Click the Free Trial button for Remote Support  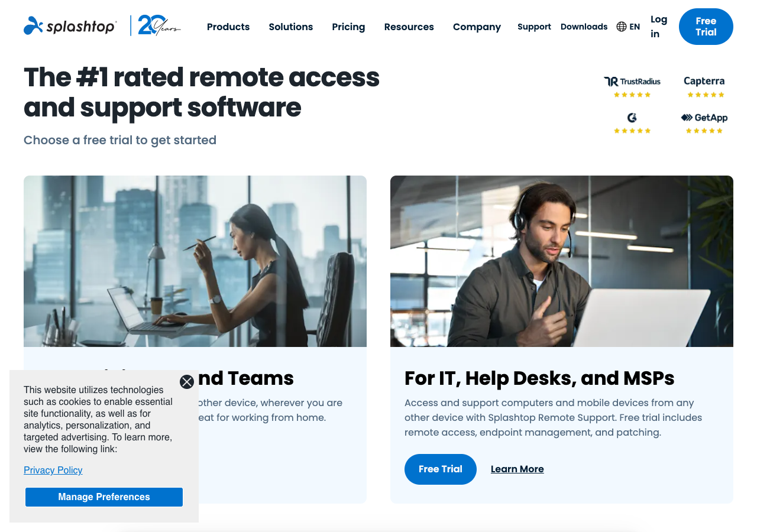[x=440, y=469]
